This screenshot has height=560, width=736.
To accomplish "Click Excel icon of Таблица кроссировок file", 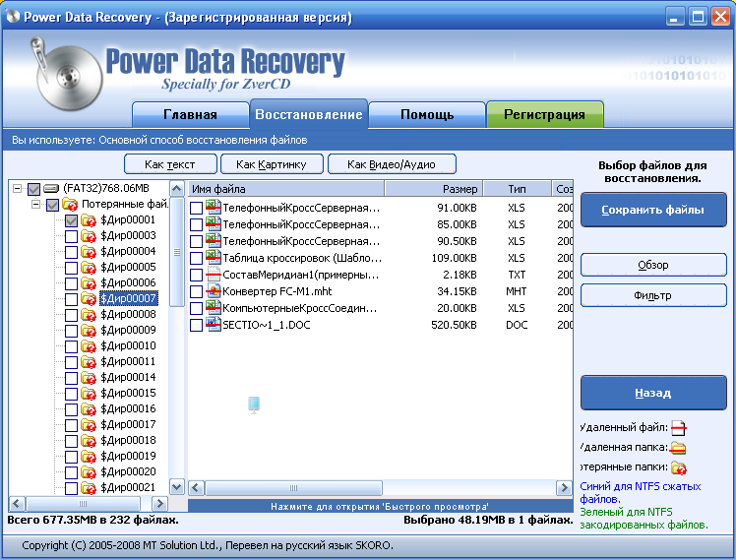I will [214, 257].
